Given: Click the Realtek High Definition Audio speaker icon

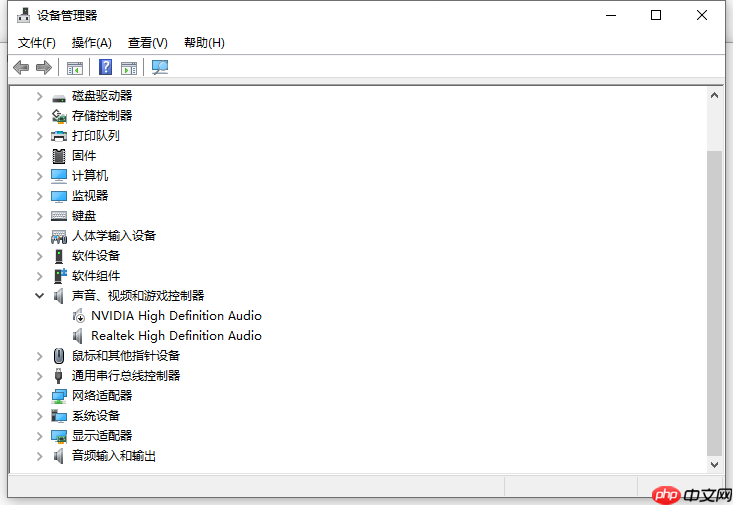Looking at the screenshot, I should pos(78,336).
